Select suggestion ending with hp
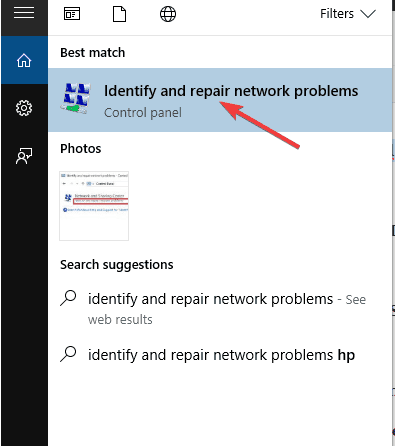 pyautogui.click(x=221, y=355)
